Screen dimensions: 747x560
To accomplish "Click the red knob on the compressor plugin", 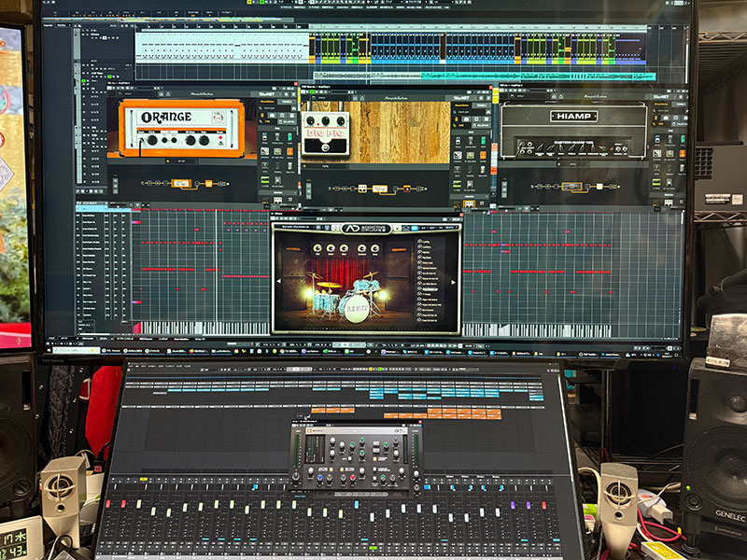I will point(353,478).
